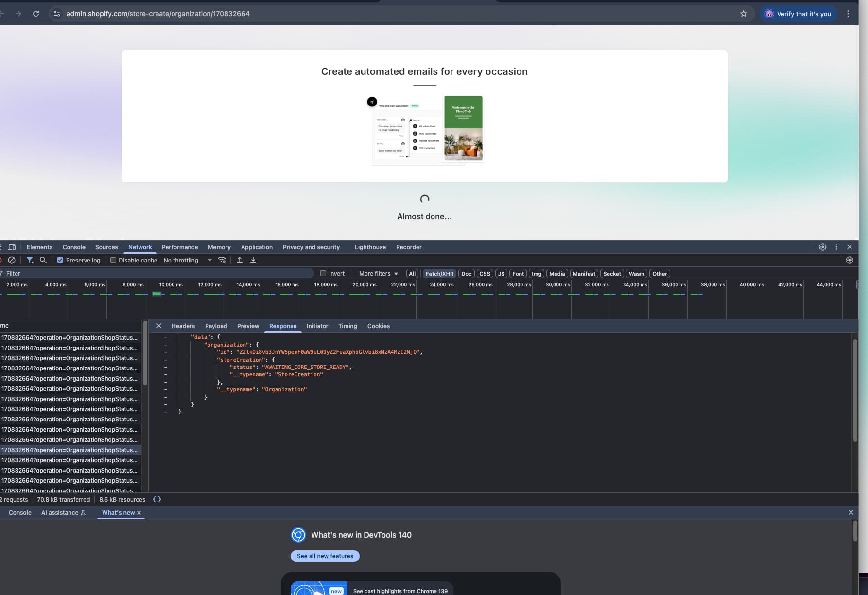Open the Performance panel tab
This screenshot has width=868, height=595.
tap(180, 247)
